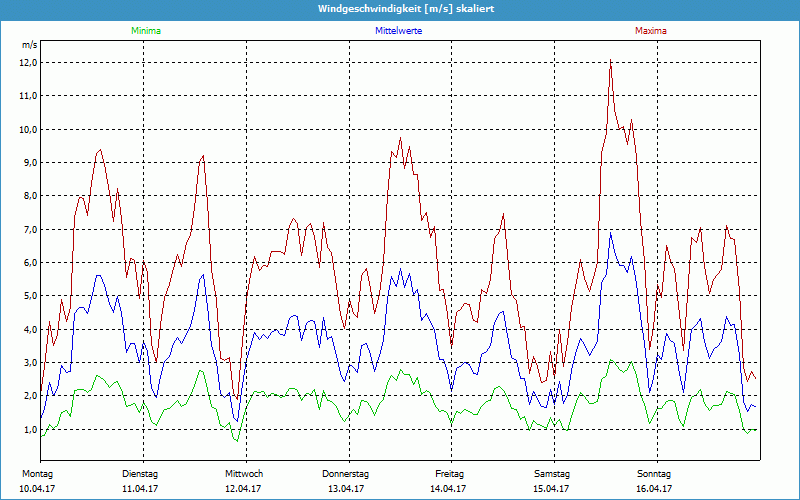Select the m/s unit label on axis

click(30, 45)
